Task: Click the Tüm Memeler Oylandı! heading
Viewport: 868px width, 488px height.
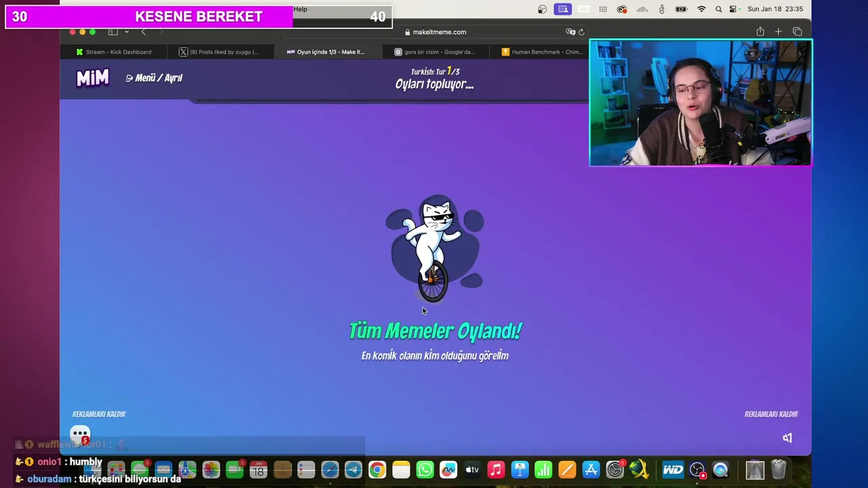Action: pyautogui.click(x=435, y=331)
